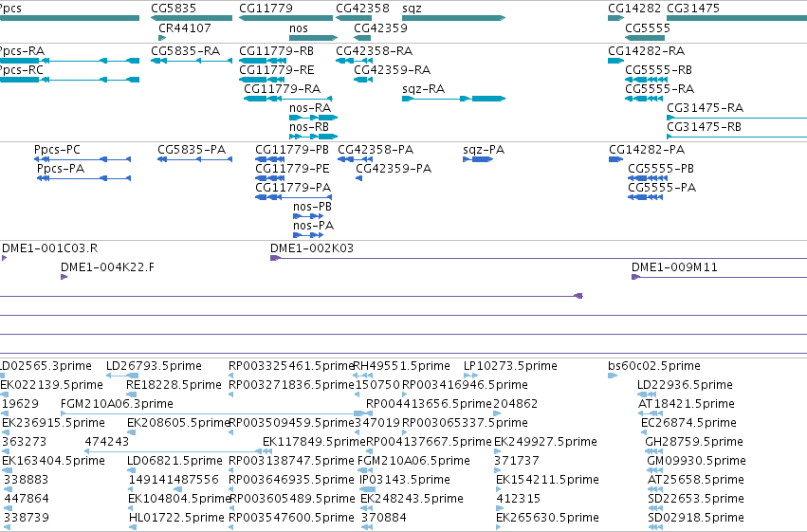Click EST label LD26793.5prime
Screen dimensions: 807x532
pos(154,366)
